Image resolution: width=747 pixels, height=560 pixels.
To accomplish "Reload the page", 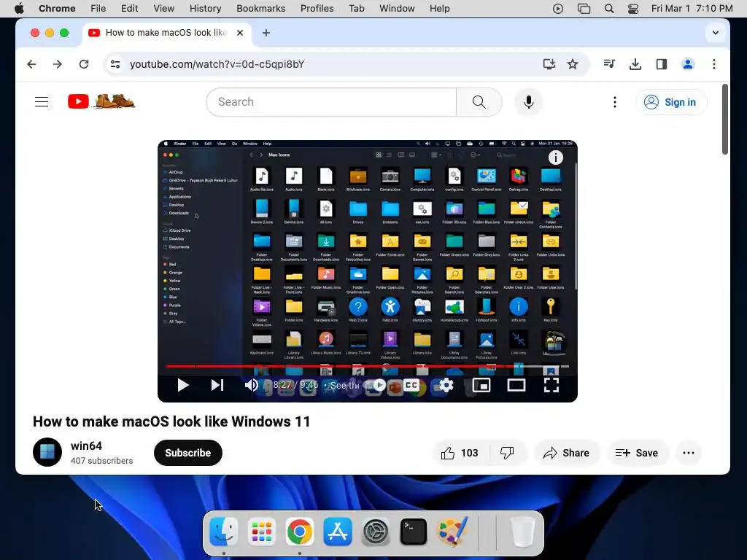I will click(x=84, y=64).
